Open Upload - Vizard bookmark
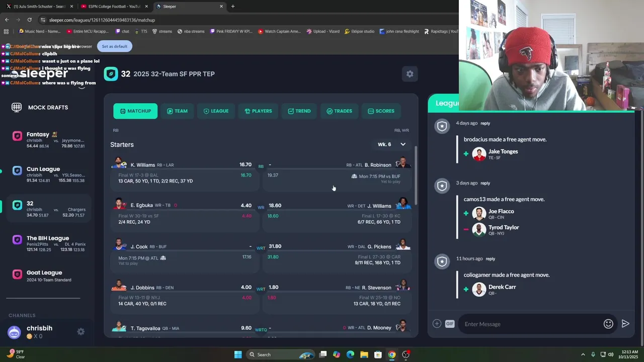 coord(323,31)
